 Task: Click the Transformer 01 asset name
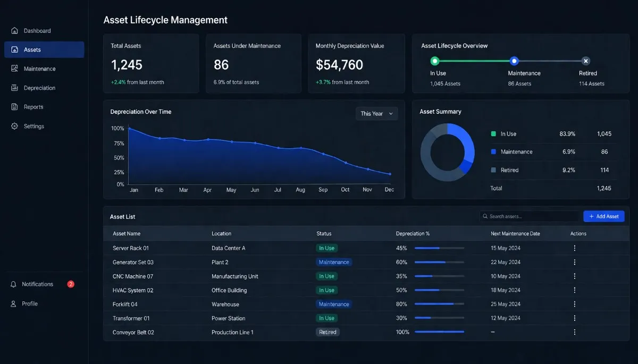click(131, 318)
